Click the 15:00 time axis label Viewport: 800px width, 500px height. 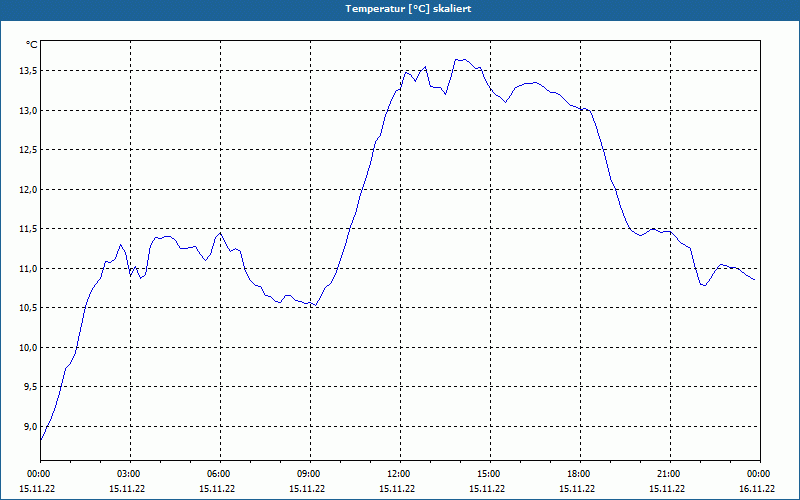(490, 474)
